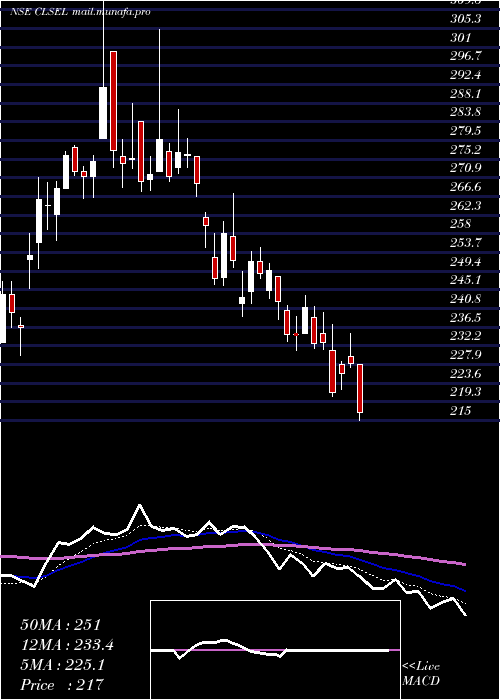Click the 215 price axis label
The width and height of the screenshot is (500, 700).
tap(461, 411)
